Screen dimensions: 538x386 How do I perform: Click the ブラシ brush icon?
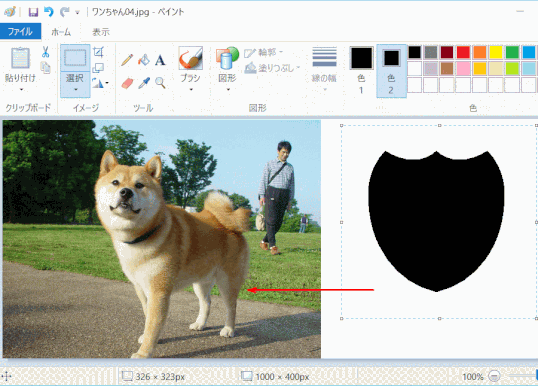coord(191,58)
